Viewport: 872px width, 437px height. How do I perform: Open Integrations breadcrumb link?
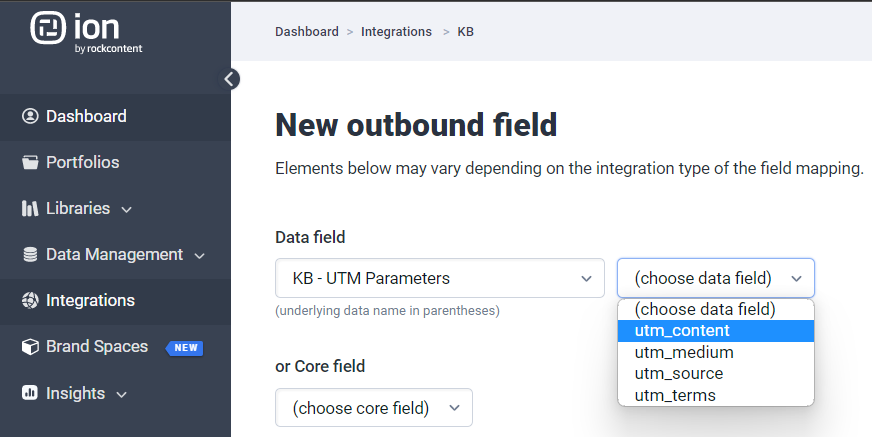pos(396,32)
